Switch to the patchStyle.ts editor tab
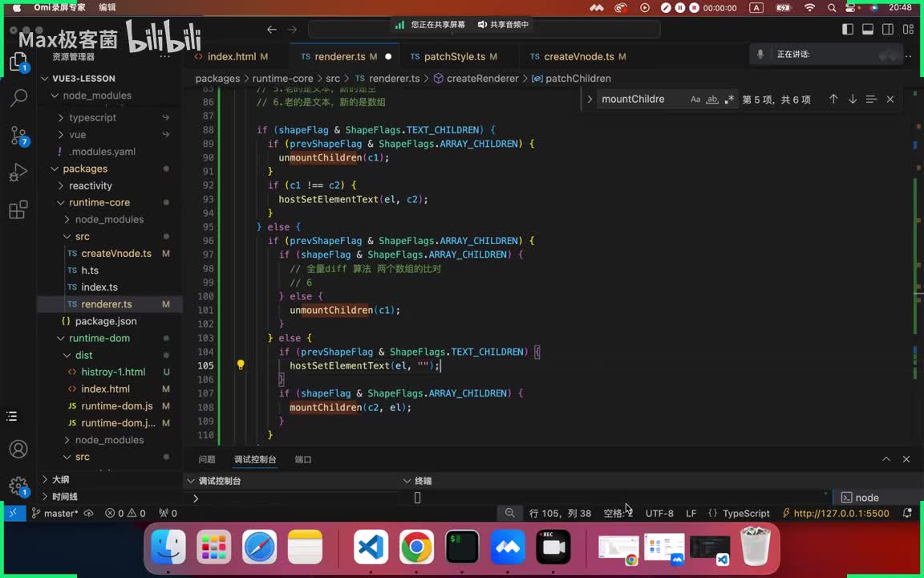This screenshot has width=924, height=578. coord(454,57)
